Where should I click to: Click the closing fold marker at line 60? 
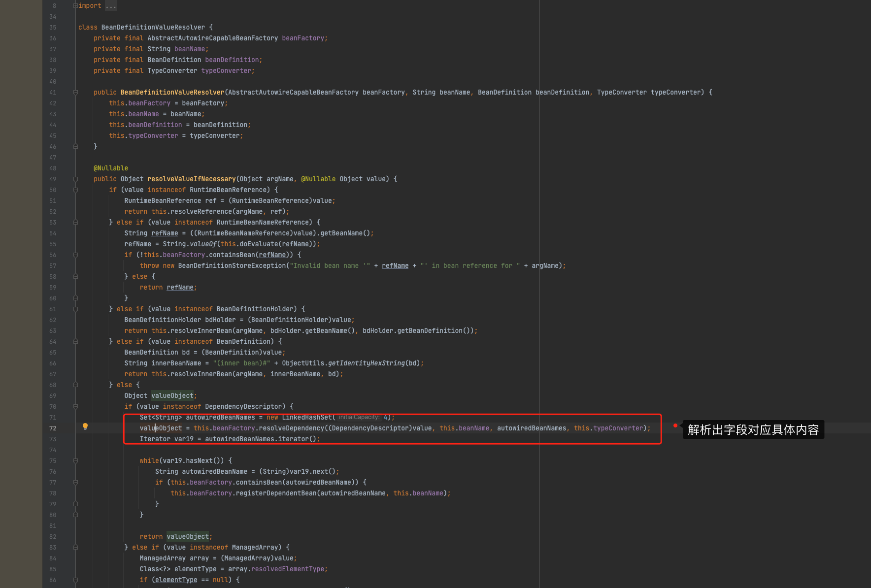[75, 298]
